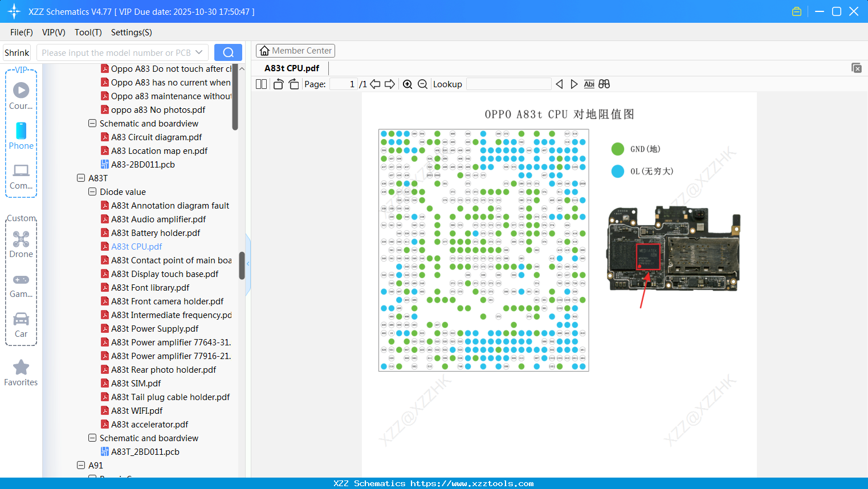Open the Tool(T) menu
Viewport: 868px width, 489px height.
88,32
